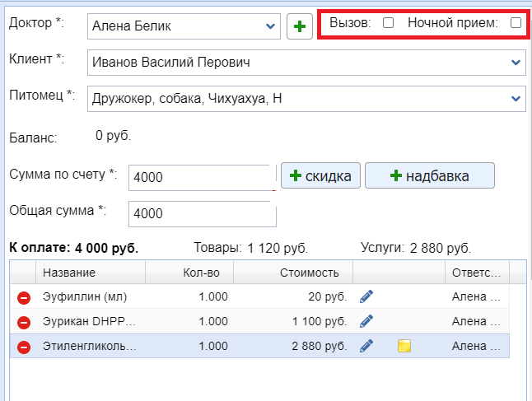Remove the Этиленгликоль row
The width and height of the screenshot is (532, 401).
coord(24,347)
